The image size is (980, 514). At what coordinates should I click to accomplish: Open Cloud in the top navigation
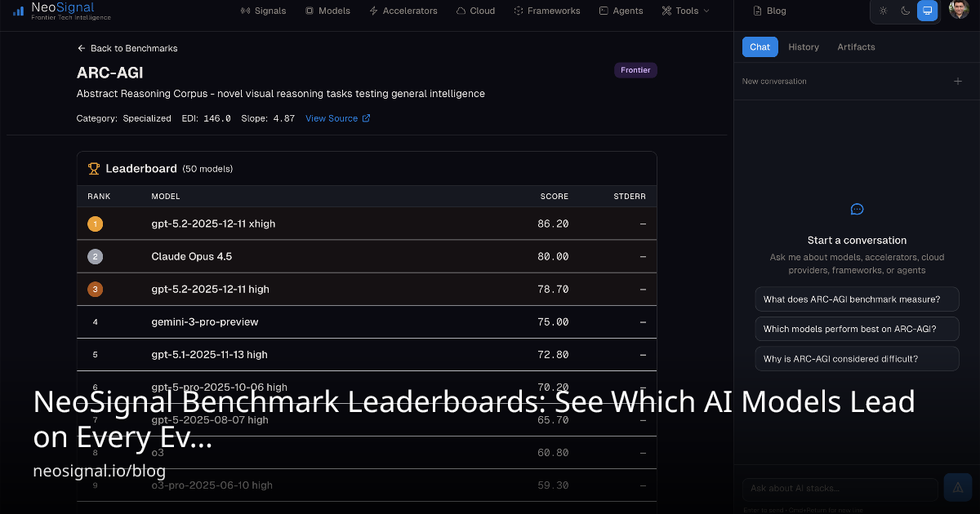[x=476, y=11]
